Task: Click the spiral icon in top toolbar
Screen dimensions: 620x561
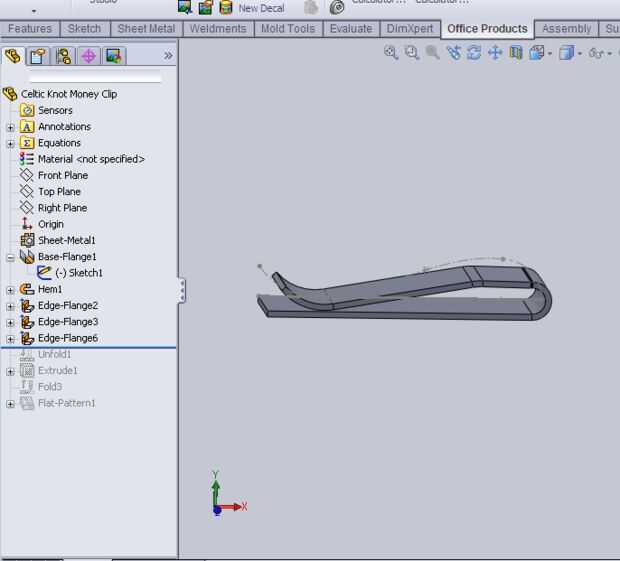Action: (337, 7)
